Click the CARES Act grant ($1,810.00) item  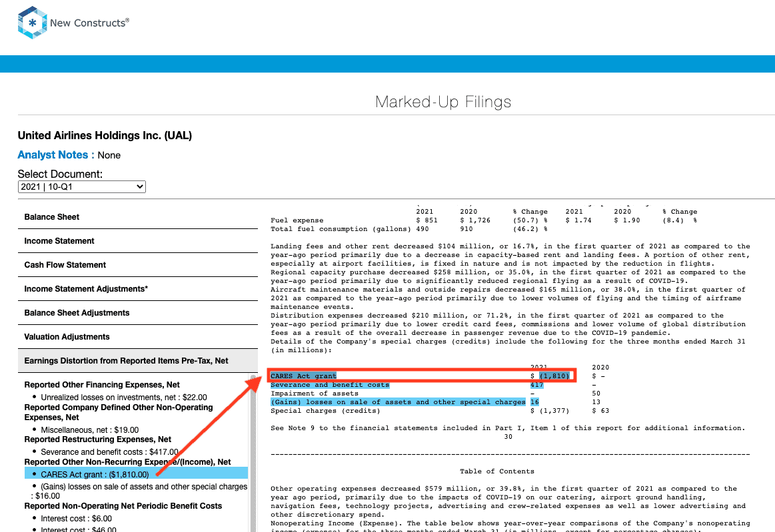(136, 474)
